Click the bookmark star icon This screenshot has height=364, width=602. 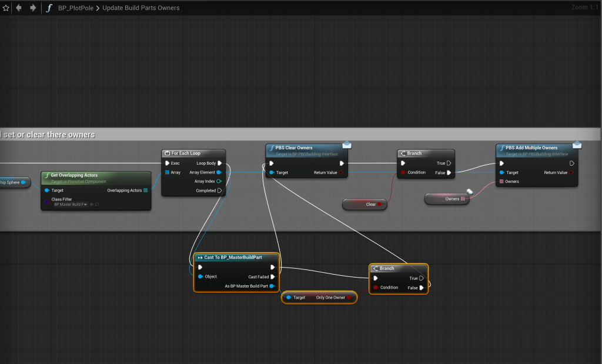(6, 8)
